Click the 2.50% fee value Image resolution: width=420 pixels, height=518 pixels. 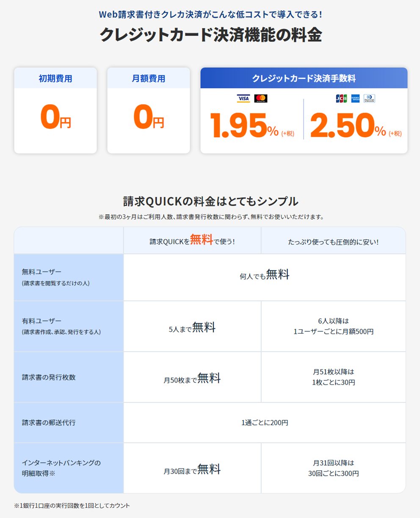tap(348, 126)
